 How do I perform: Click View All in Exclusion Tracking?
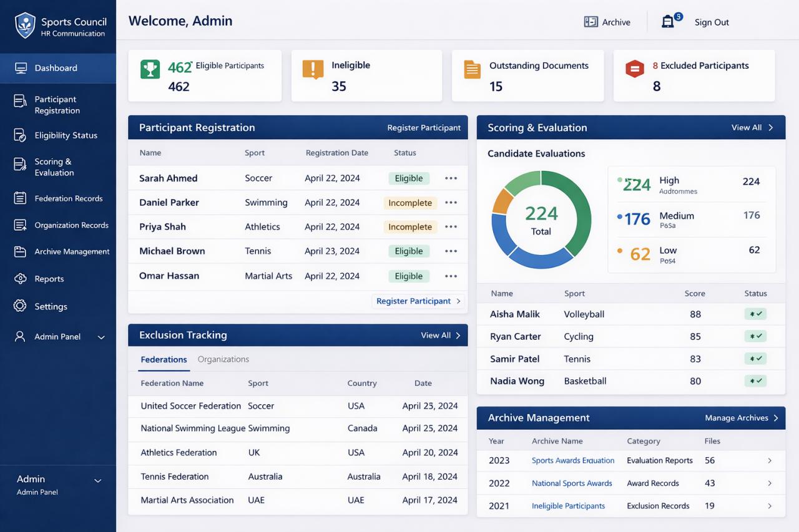tap(436, 336)
